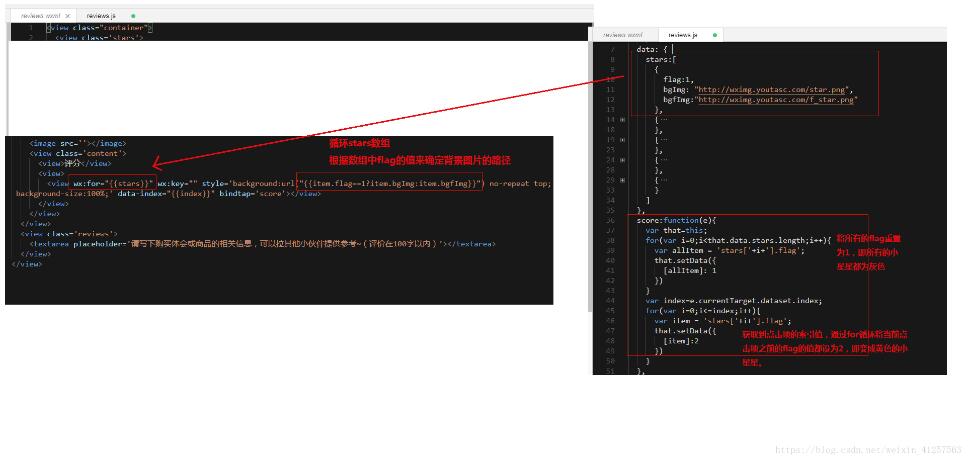Click '<view class="stars">' line in left editor
Screen dimensions: 971x467
99,37
